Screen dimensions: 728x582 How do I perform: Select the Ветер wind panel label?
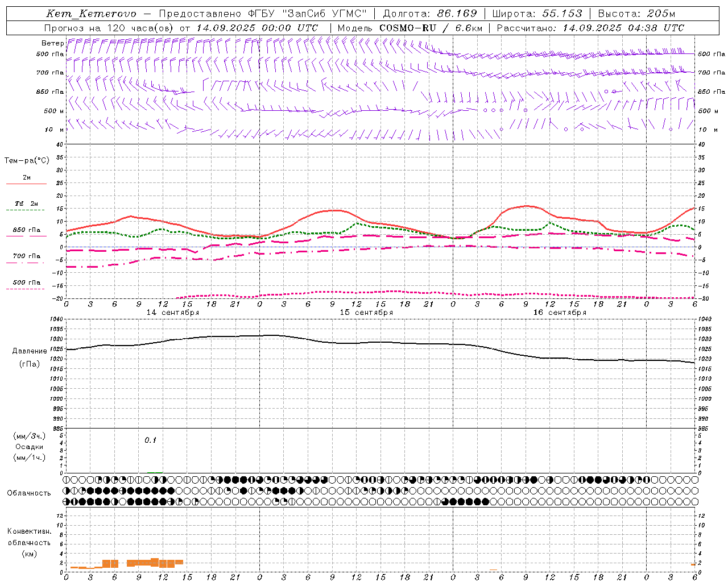point(52,43)
